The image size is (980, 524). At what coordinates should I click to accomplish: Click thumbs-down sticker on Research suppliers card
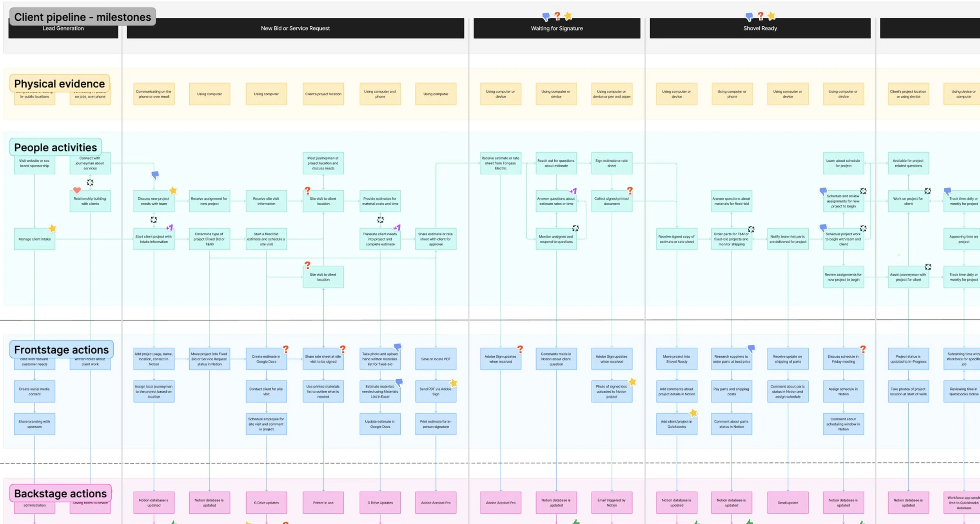751,348
